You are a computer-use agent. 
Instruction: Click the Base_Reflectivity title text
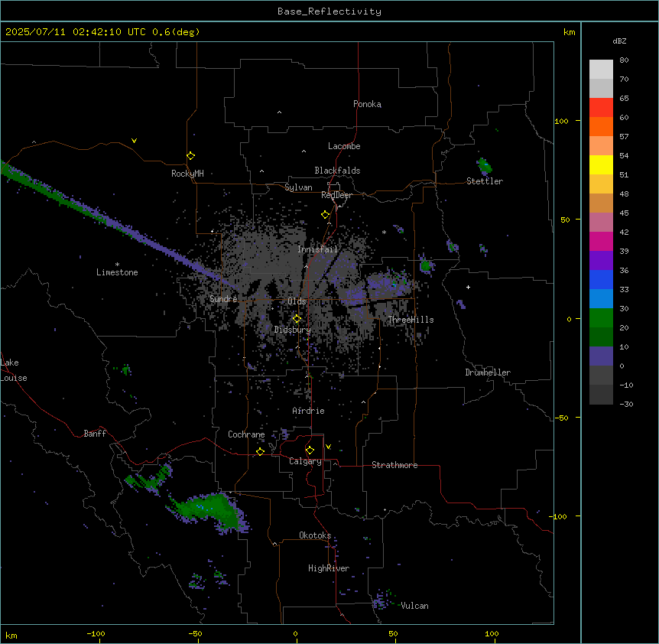329,11
